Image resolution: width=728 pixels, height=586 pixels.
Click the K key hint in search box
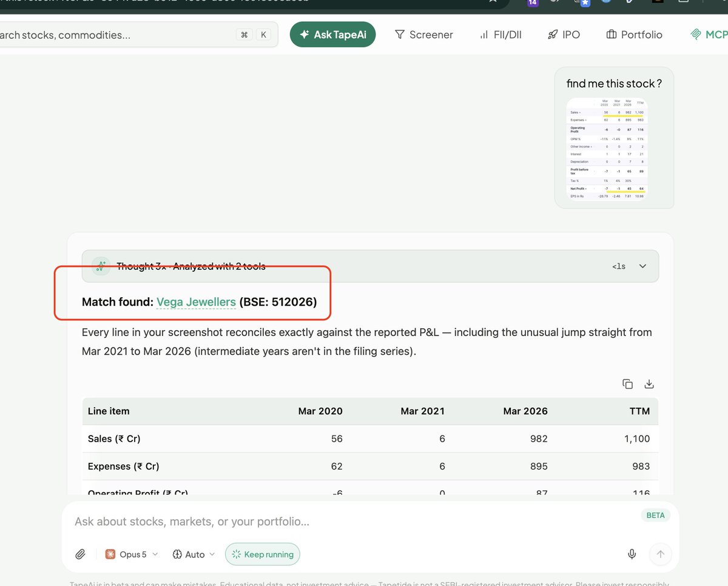point(263,35)
